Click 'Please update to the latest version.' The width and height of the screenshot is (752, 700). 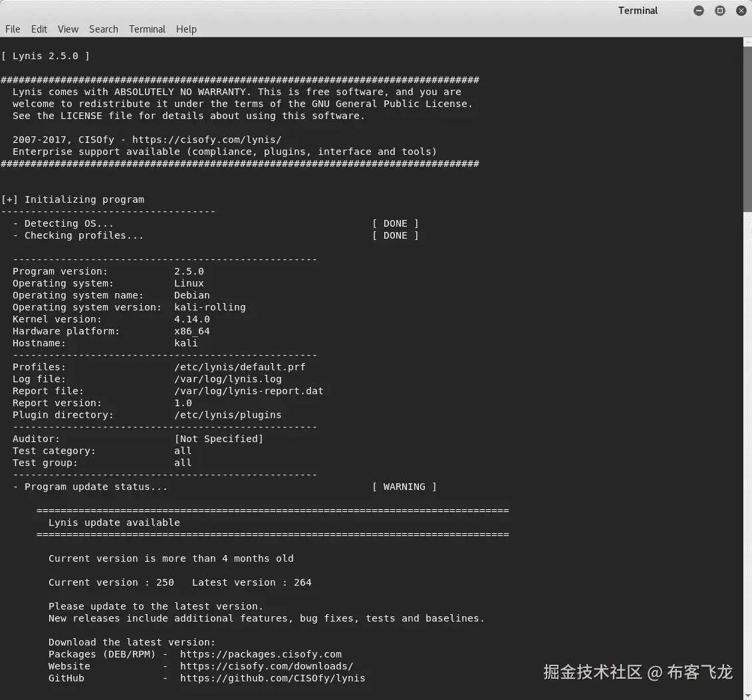pos(156,606)
